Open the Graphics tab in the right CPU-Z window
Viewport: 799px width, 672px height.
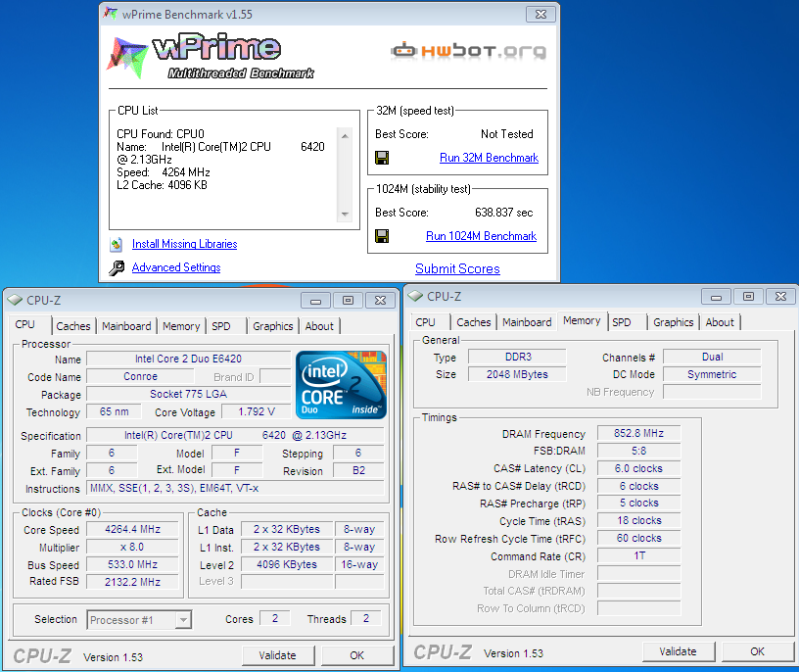[x=674, y=322]
